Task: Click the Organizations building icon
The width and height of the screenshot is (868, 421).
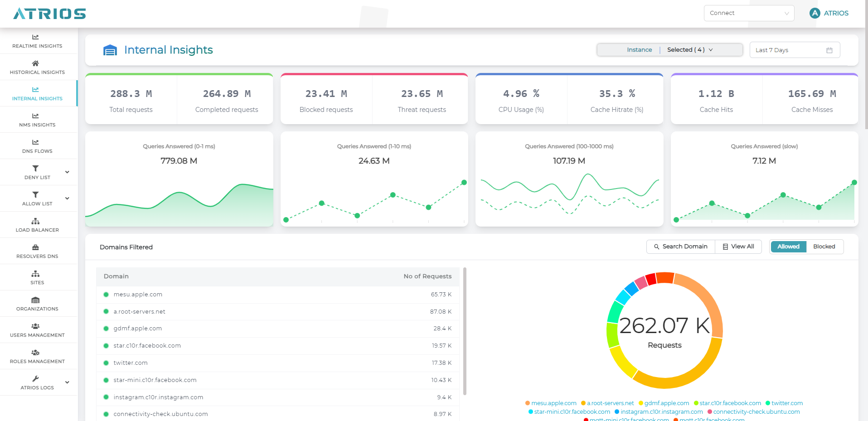Action: (x=35, y=300)
